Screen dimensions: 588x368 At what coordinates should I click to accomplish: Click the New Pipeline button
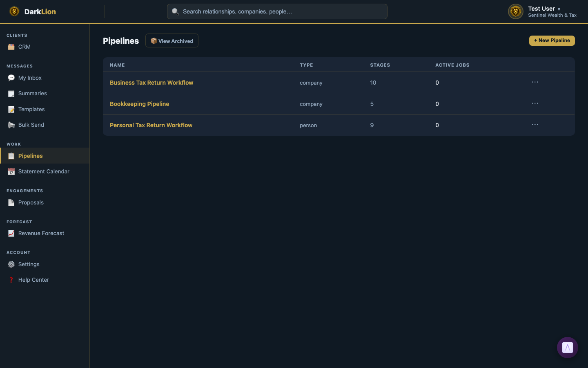point(552,40)
